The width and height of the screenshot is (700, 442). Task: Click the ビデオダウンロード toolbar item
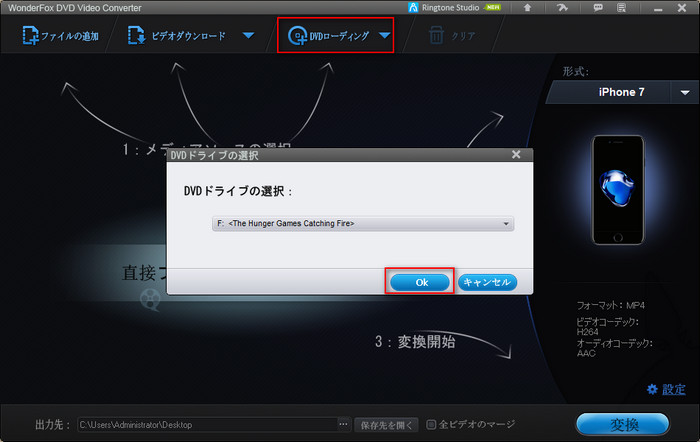tap(178, 37)
